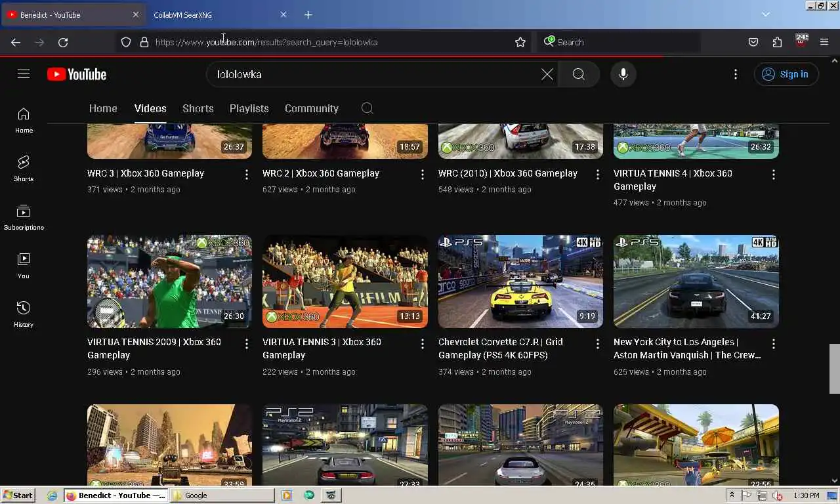Open Google taskbar window
Image resolution: width=840 pixels, height=504 pixels.
point(222,495)
